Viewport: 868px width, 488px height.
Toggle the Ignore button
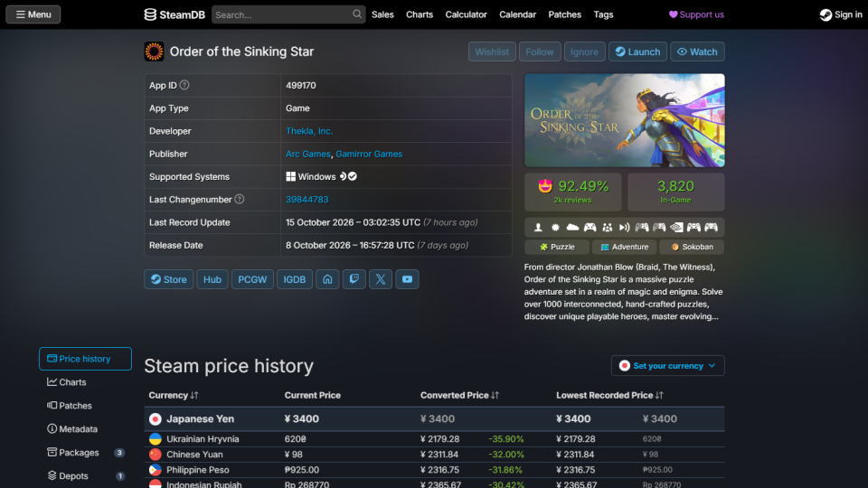584,52
